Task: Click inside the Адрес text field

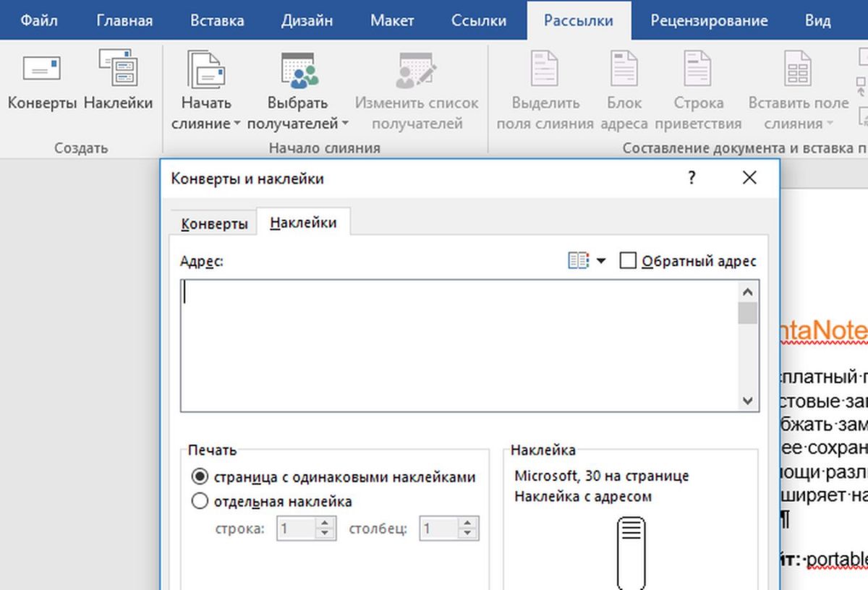Action: point(459,346)
